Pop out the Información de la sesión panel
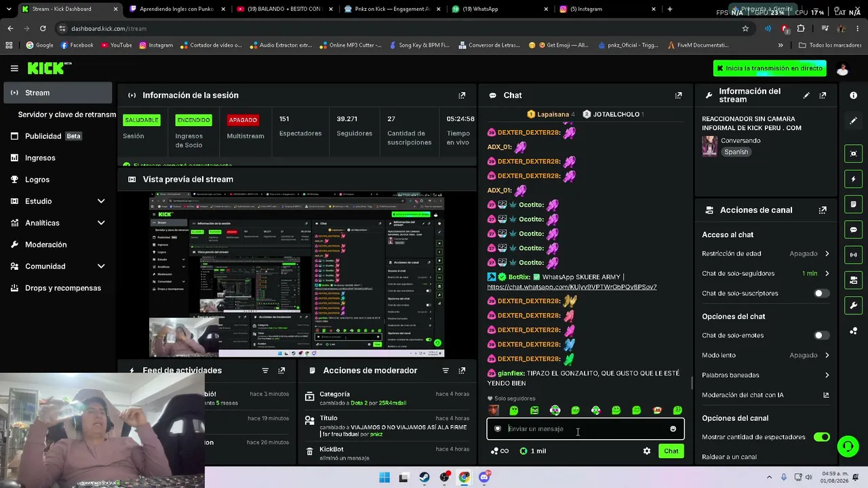The image size is (868, 488). [x=462, y=96]
